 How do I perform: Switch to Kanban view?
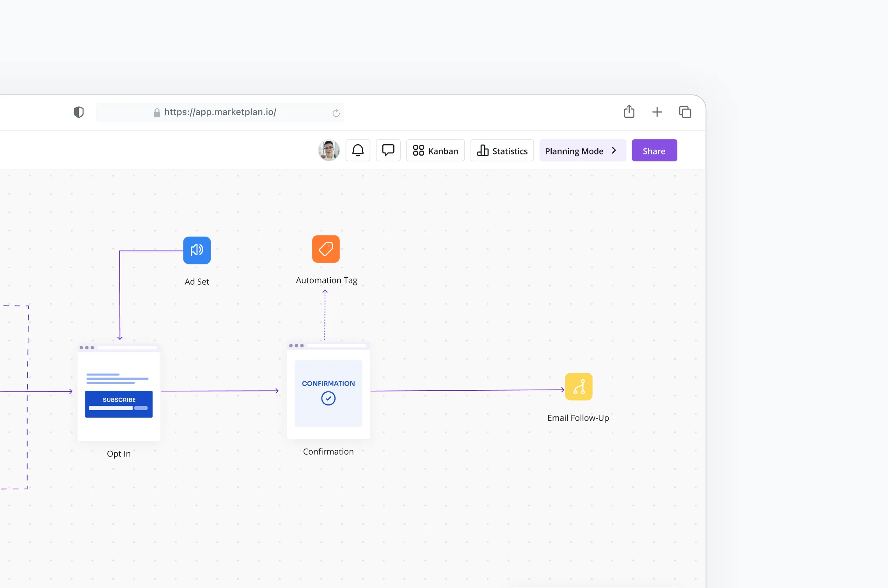click(x=435, y=151)
